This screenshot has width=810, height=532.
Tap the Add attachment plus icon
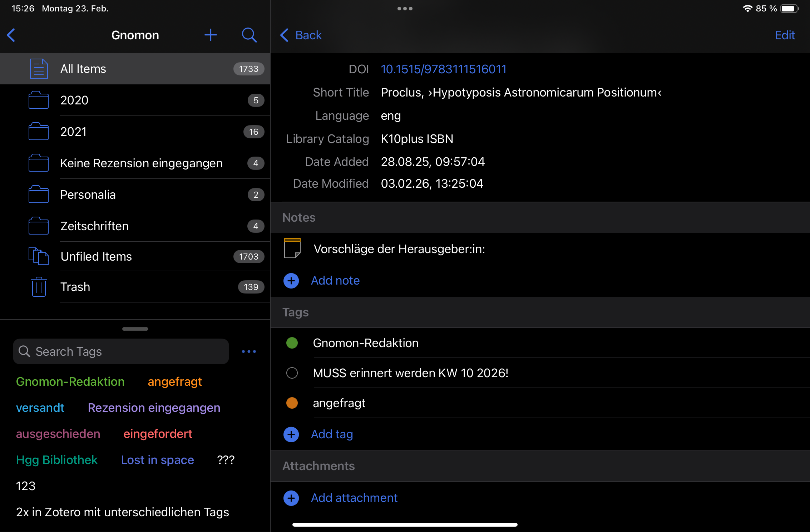tap(291, 498)
